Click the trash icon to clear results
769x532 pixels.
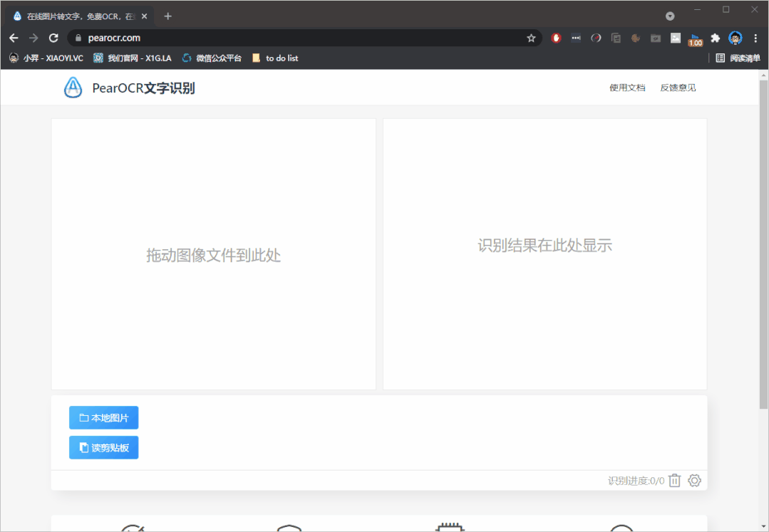[x=675, y=481]
